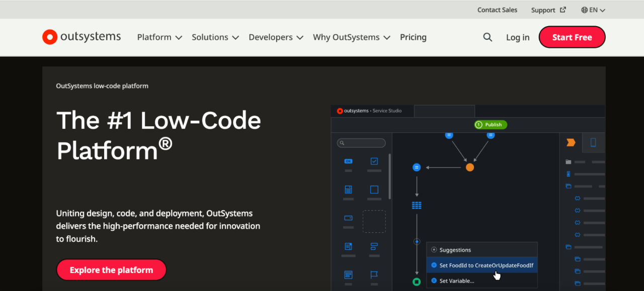Viewport: 644px width, 291px height.
Task: Expand the EN language selector
Action: pos(593,10)
